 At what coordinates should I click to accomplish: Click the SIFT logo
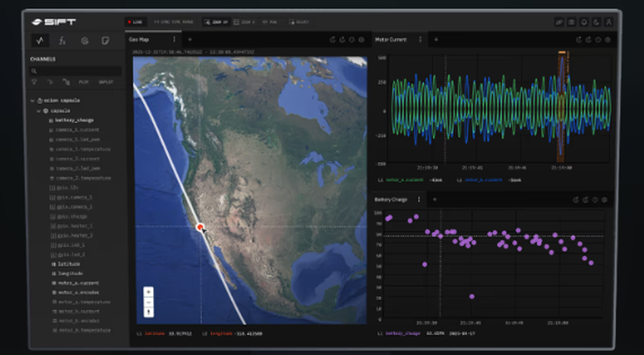coord(54,22)
